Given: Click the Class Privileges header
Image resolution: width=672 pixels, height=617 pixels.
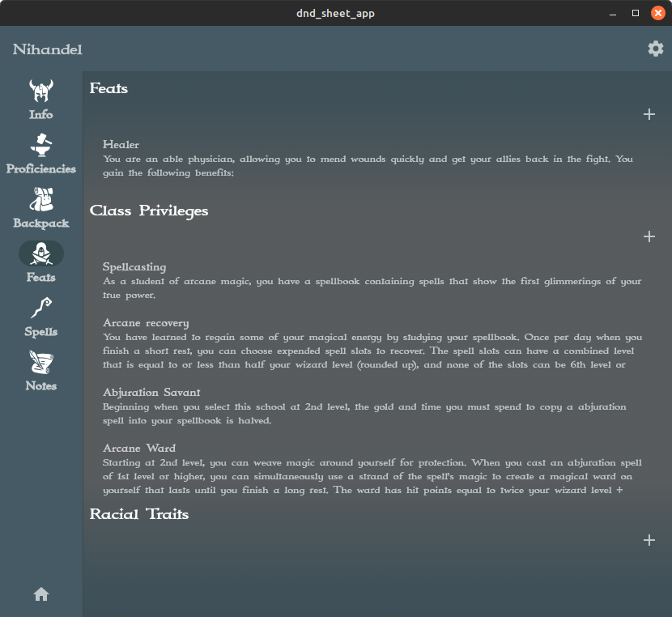Looking at the screenshot, I should (150, 211).
